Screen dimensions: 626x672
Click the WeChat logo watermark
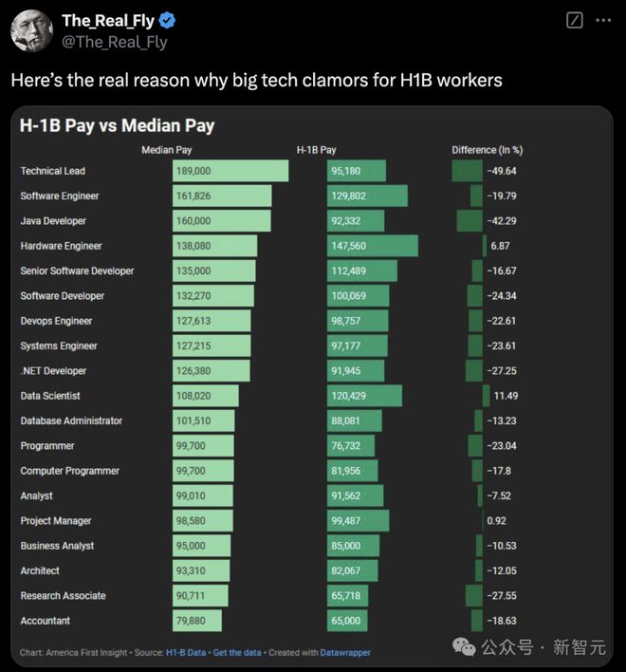click(464, 646)
